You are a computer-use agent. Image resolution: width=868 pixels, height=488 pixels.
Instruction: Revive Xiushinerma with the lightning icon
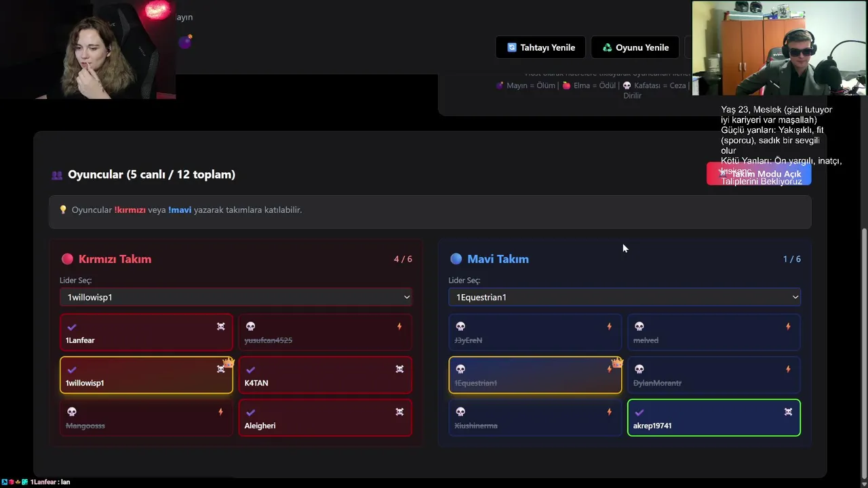click(609, 412)
